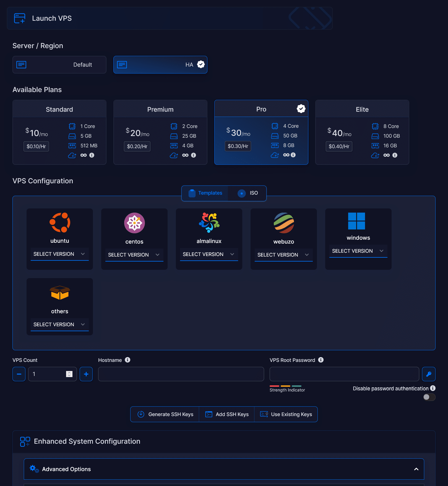Click the Use Existing Keys button
This screenshot has width=448, height=486.
(286, 414)
